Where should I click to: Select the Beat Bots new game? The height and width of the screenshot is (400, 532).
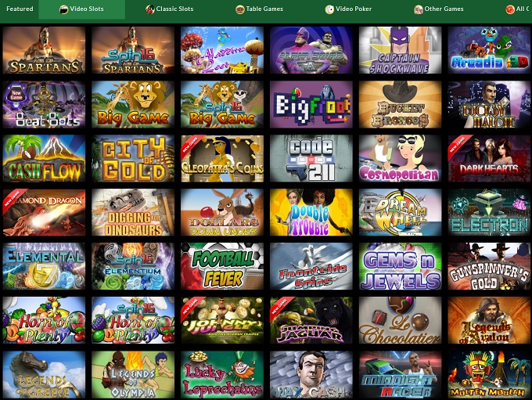[x=44, y=104]
